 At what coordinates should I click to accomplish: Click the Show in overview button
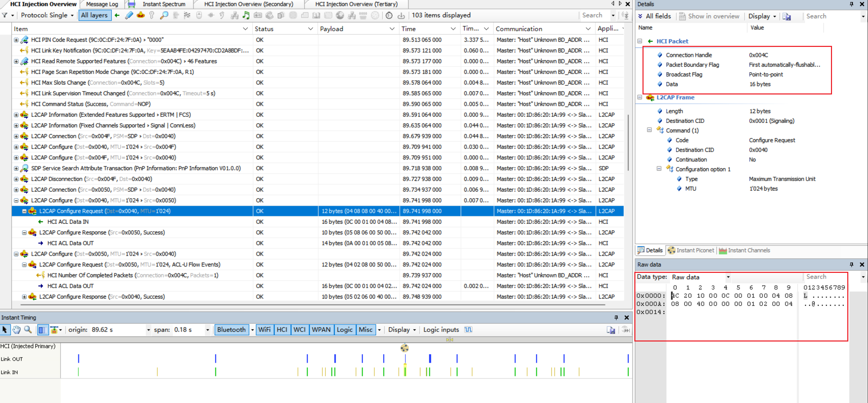point(709,16)
